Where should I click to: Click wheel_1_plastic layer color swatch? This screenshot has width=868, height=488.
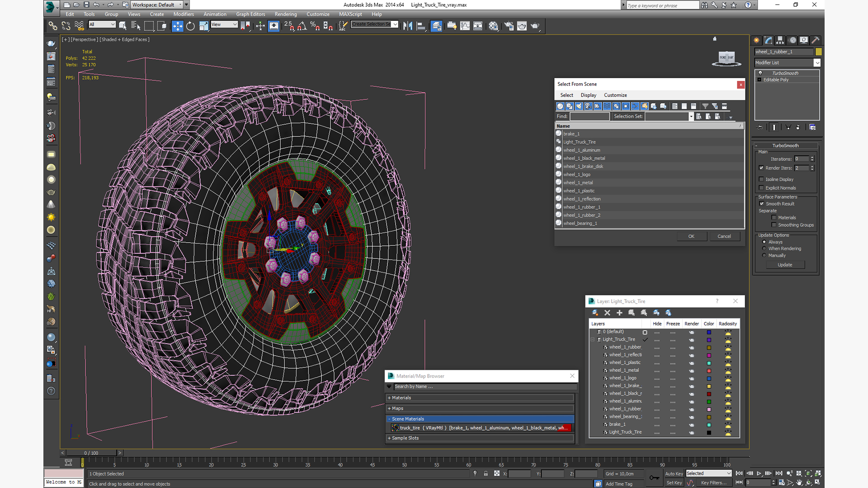[x=709, y=363]
